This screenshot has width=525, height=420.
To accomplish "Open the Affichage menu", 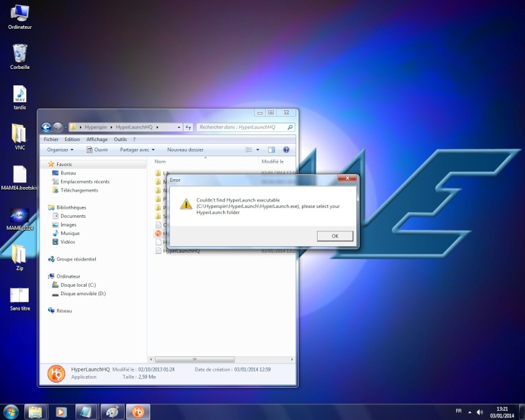I will point(96,139).
